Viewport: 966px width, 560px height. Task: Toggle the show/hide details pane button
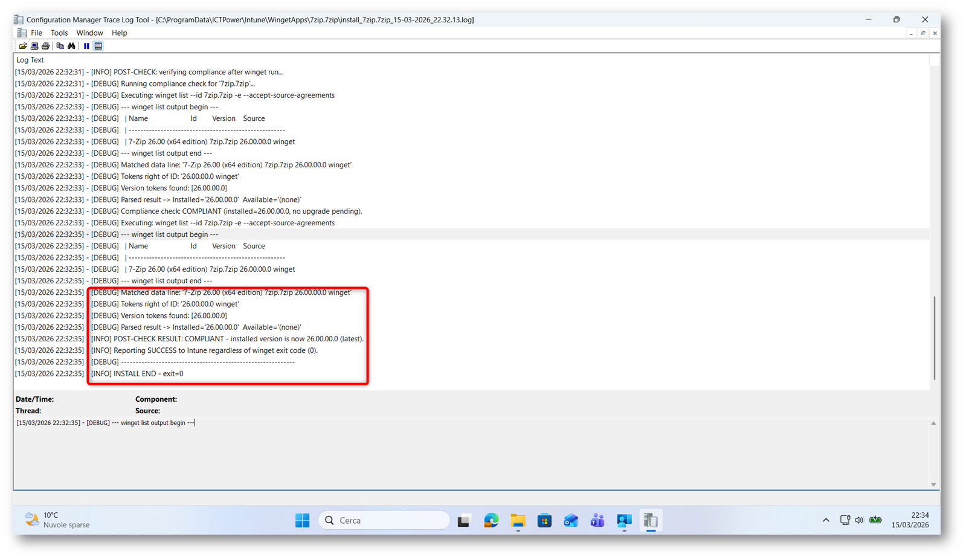98,46
